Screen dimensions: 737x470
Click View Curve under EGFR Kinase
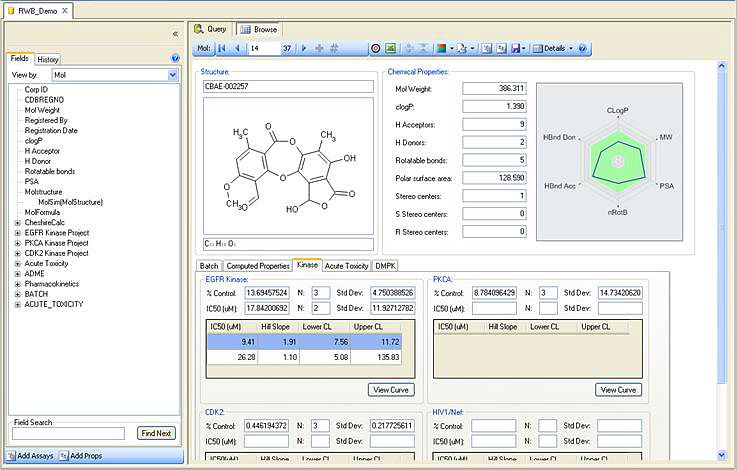click(x=390, y=390)
